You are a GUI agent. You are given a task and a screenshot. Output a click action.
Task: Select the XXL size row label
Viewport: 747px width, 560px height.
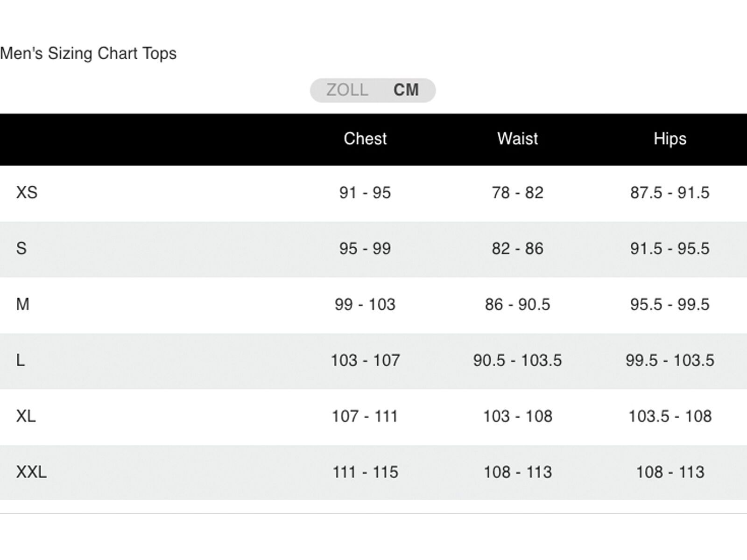[31, 472]
